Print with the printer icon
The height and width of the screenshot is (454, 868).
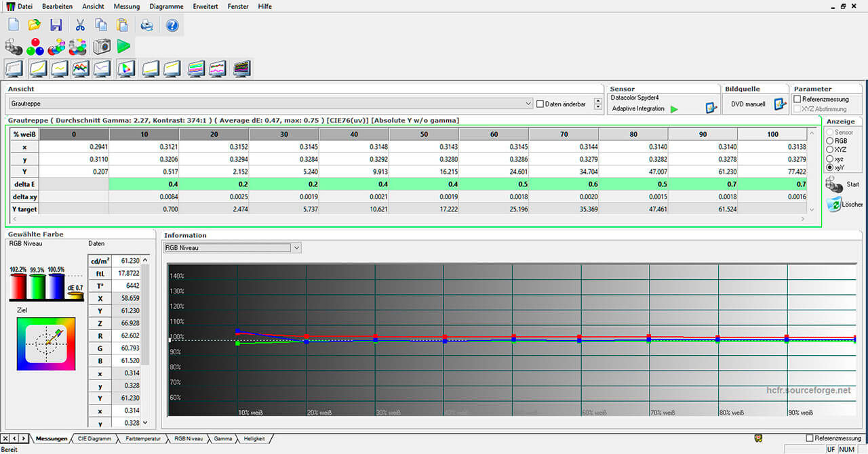pos(147,25)
